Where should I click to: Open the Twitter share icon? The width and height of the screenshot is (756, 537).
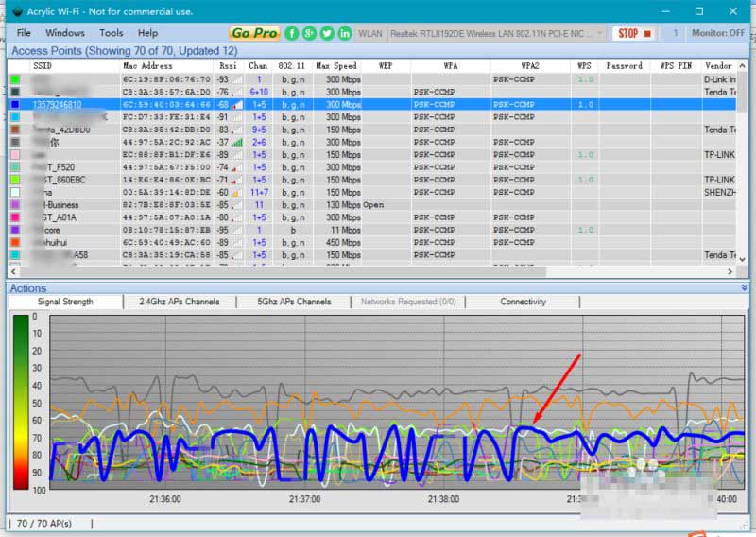pyautogui.click(x=327, y=33)
